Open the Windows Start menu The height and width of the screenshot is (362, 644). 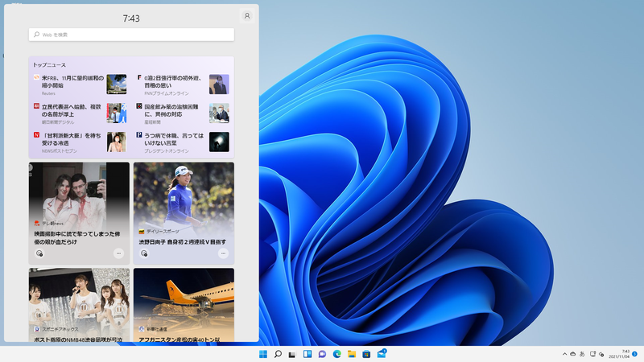(263, 354)
